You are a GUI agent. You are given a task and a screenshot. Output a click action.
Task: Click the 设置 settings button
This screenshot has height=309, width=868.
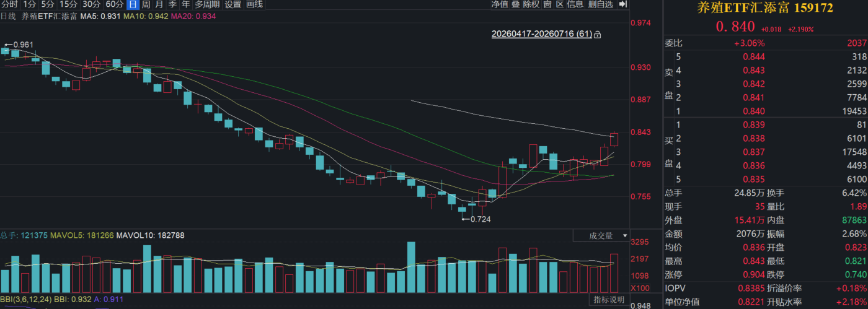(233, 4)
